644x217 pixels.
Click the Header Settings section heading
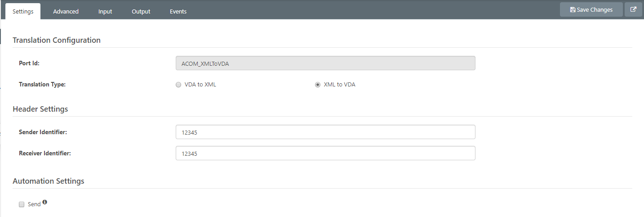pyautogui.click(x=40, y=109)
